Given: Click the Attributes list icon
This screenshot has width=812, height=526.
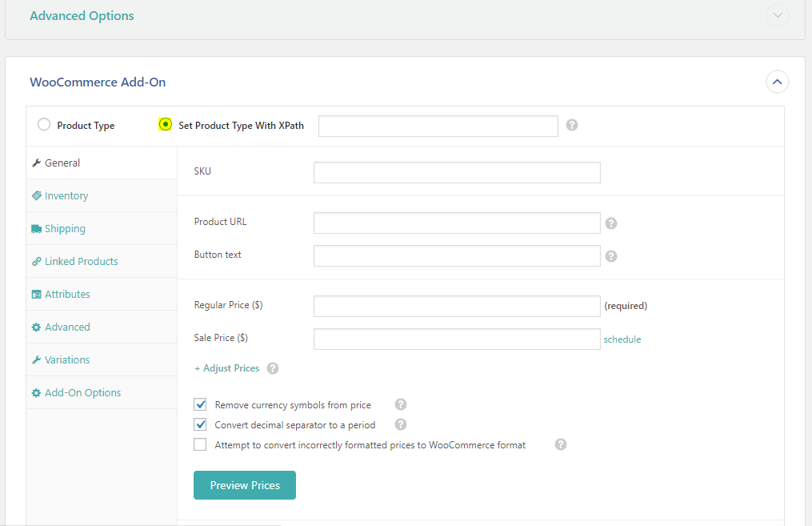Looking at the screenshot, I should [36, 295].
